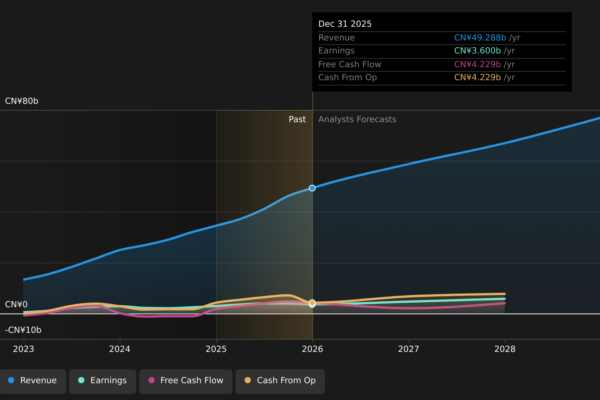Viewport: 600px width, 400px height.
Task: Click the yellow Cash From Op marker at 2026
Action: point(312,303)
